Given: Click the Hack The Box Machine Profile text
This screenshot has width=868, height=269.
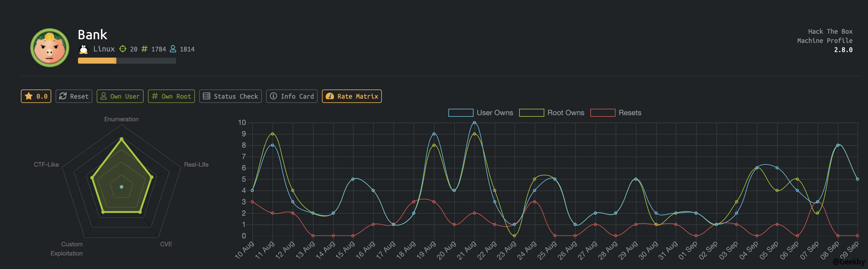Looking at the screenshot, I should [x=825, y=36].
